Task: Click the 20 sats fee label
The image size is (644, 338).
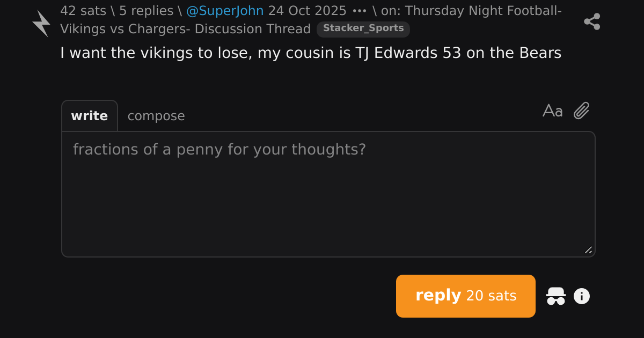Action: pyautogui.click(x=492, y=296)
